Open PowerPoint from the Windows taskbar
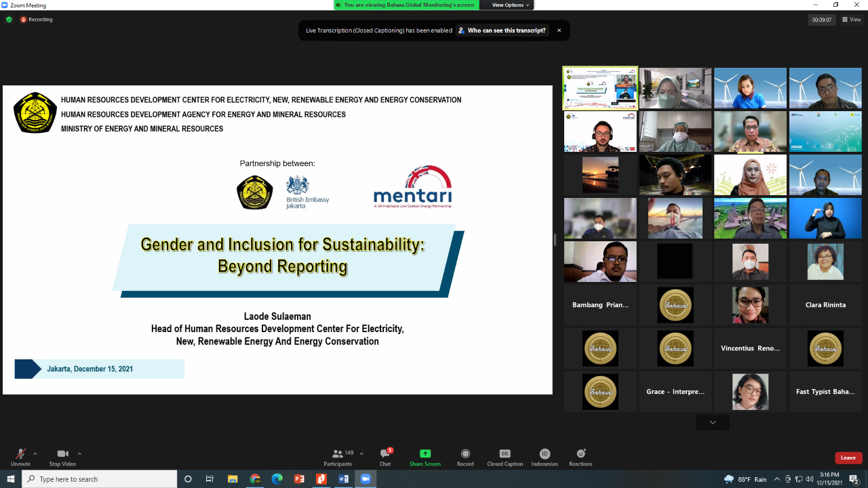 pos(299,479)
